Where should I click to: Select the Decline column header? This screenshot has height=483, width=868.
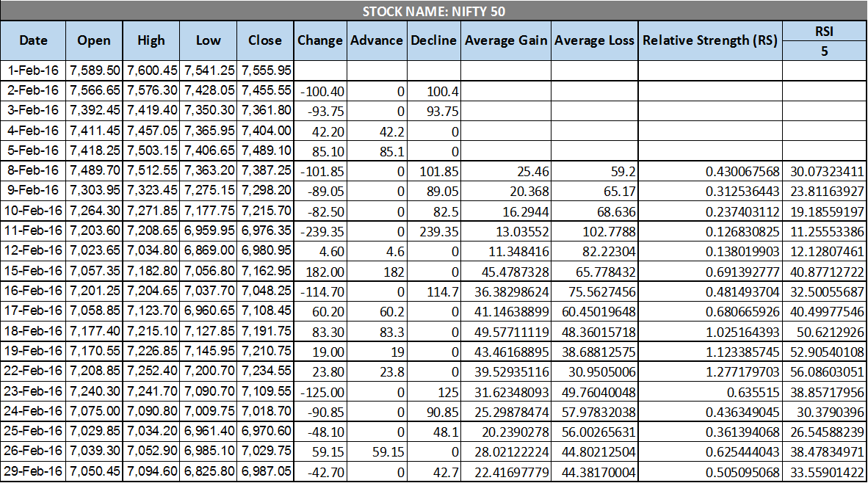tap(433, 40)
